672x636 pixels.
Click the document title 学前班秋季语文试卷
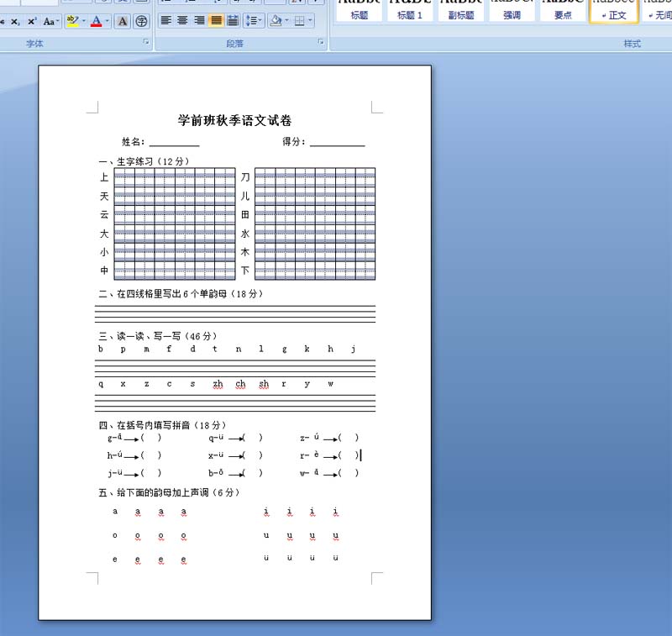(235, 120)
